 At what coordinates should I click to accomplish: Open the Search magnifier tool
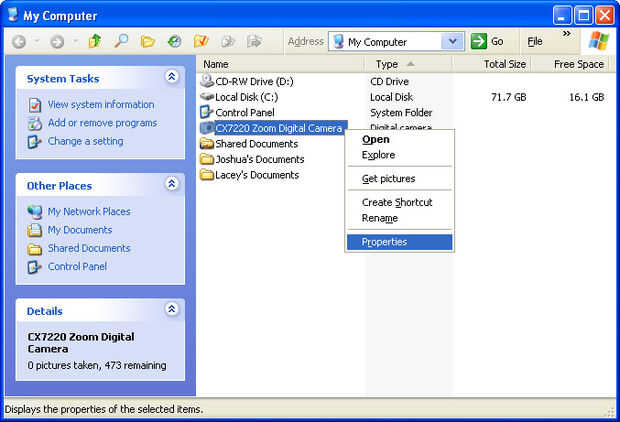pyautogui.click(x=121, y=41)
